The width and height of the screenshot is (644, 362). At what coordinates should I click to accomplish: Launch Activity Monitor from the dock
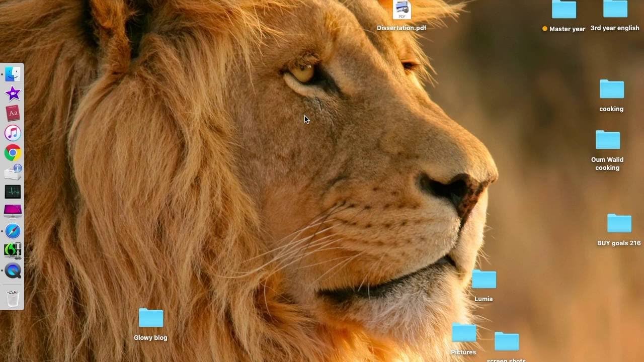pos(13,192)
